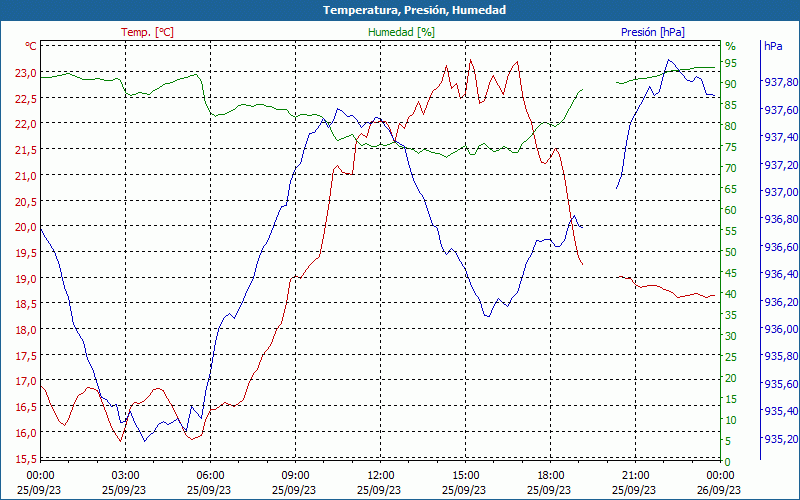Click the 23,0 temperature axis value
This screenshot has height=500, width=800.
(x=26, y=73)
